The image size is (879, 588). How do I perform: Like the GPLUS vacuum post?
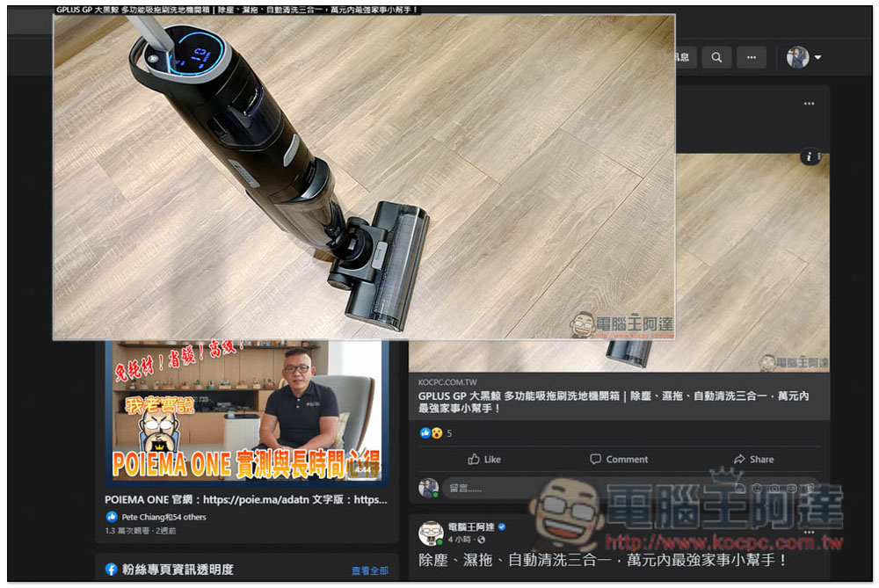[484, 459]
